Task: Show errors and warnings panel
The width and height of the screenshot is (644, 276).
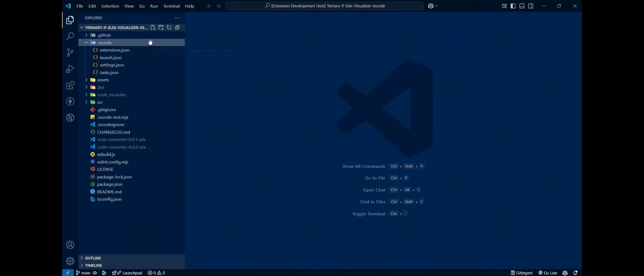Action: 156,273
